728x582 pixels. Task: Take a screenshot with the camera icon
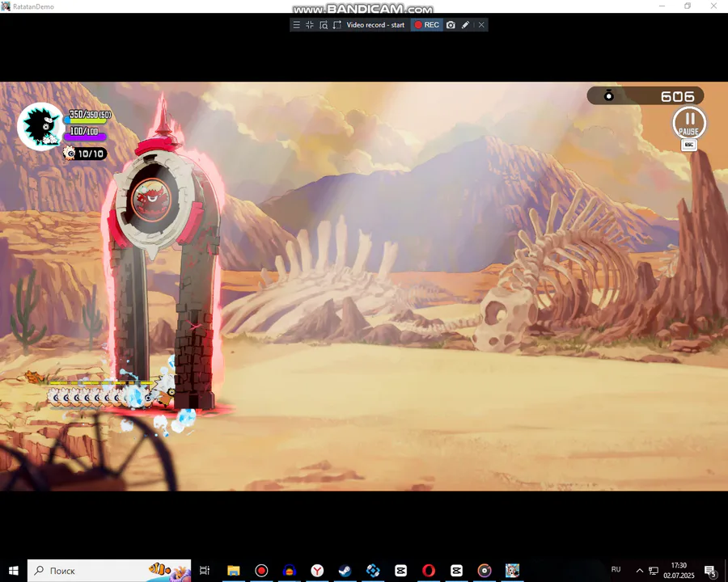[451, 25]
